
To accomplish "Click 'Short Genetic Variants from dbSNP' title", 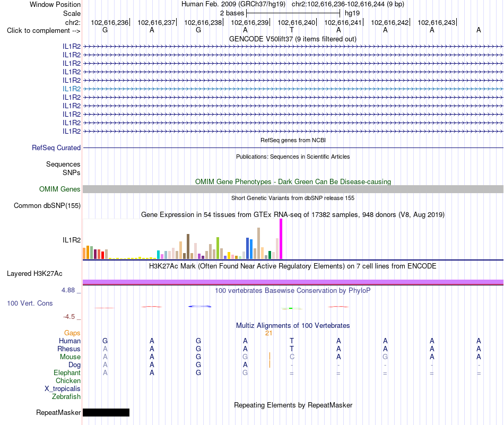I will coord(293,198).
